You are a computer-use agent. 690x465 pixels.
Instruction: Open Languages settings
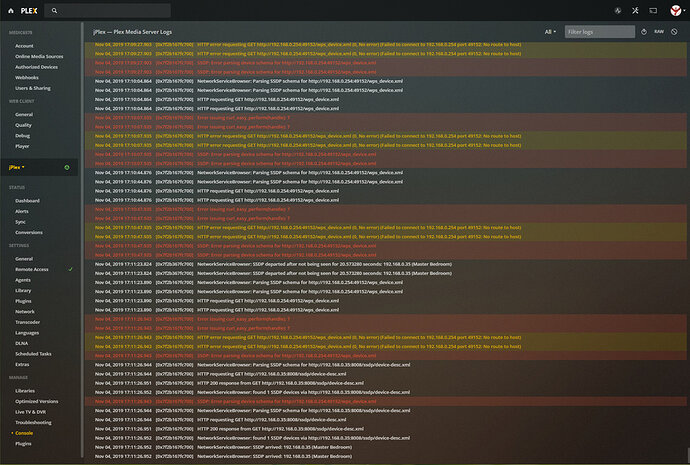tap(27, 333)
